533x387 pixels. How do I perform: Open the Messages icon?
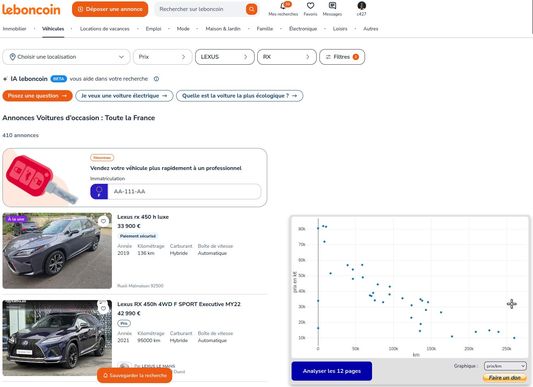tap(332, 6)
